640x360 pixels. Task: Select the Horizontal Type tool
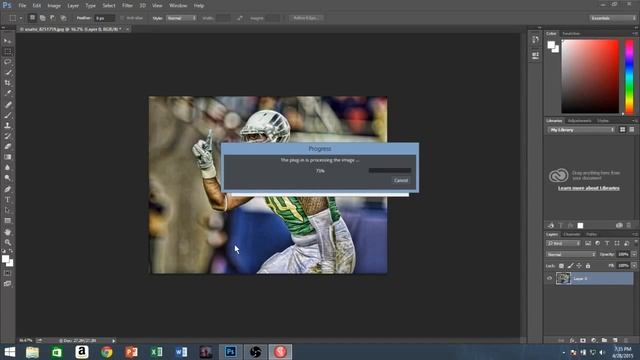point(7,200)
